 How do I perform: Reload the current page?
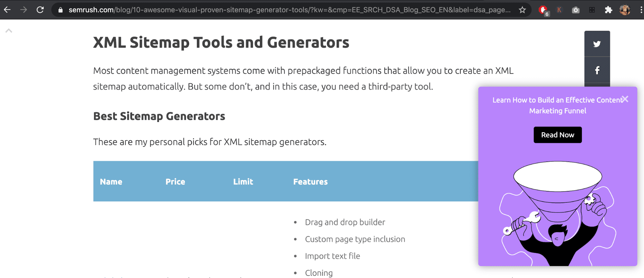click(40, 10)
